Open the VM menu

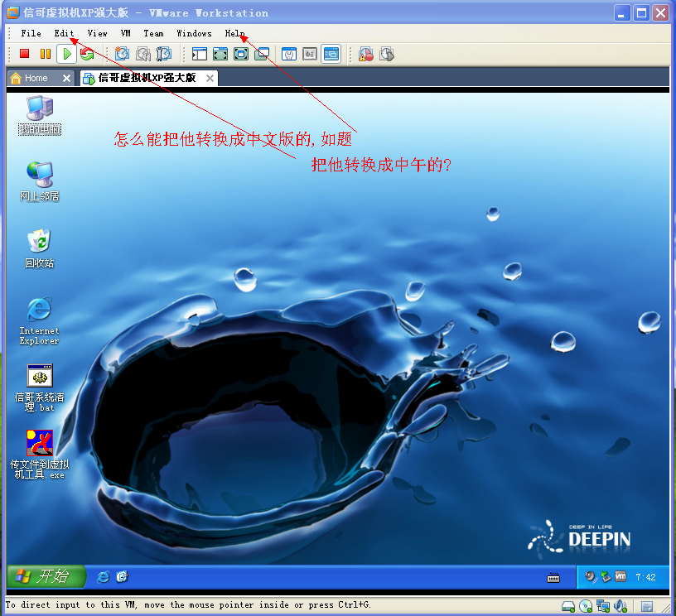pyautogui.click(x=125, y=33)
